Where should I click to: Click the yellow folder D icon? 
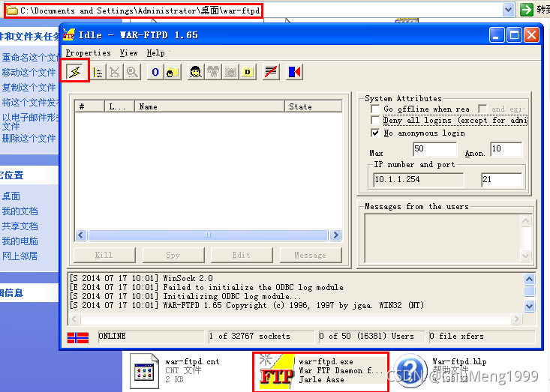point(248,72)
